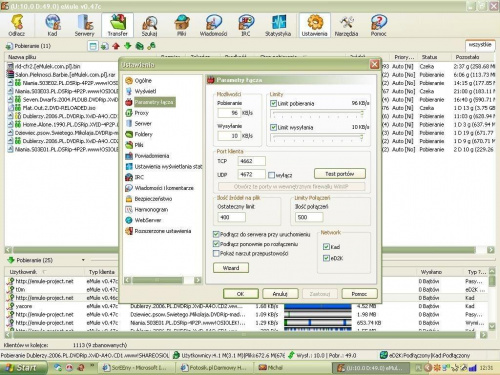Viewport: 500px width, 375px height.
Task: Enable Pokaż narzut przepustowości checkbox
Action: coord(216,254)
